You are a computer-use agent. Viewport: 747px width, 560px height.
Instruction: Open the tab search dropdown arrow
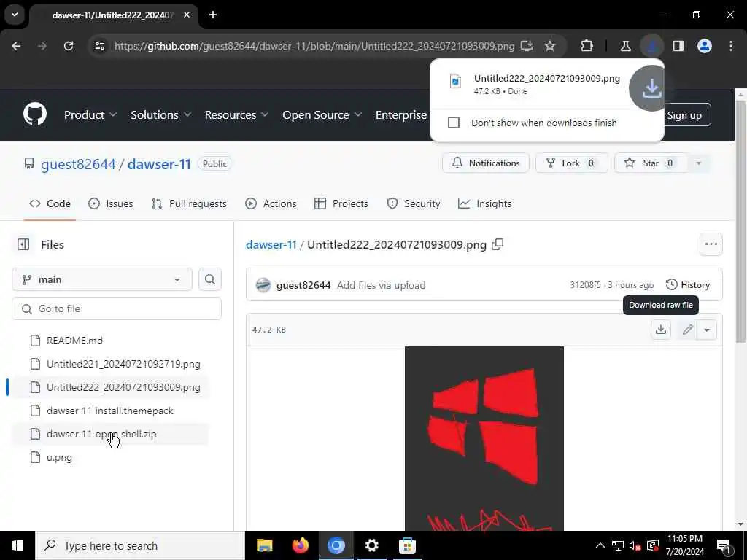tap(15, 15)
